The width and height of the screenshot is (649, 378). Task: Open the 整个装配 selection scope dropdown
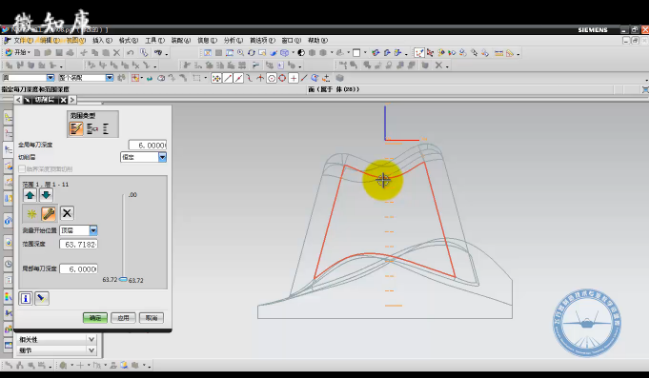[109, 78]
